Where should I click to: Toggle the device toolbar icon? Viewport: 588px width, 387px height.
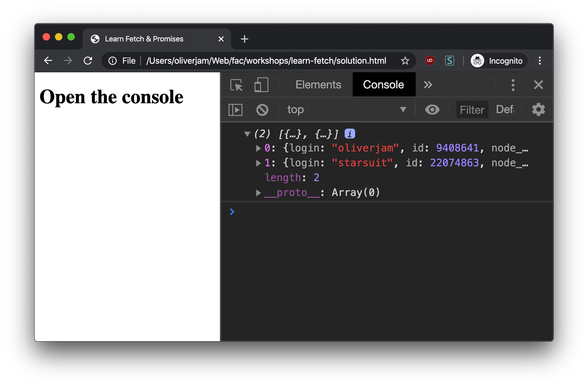point(261,85)
